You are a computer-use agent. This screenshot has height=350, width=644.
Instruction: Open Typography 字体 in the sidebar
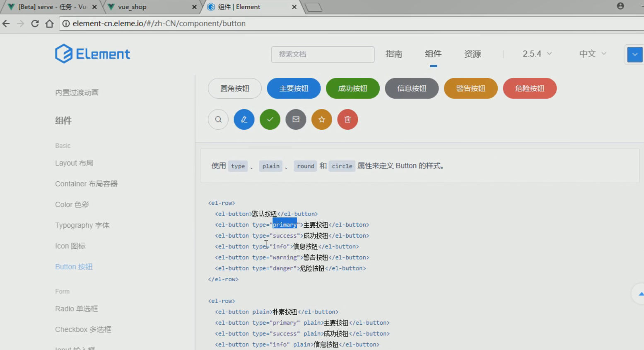(82, 225)
